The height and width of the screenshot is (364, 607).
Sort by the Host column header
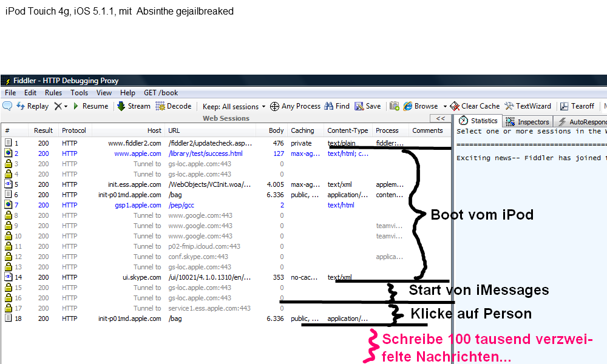click(129, 131)
